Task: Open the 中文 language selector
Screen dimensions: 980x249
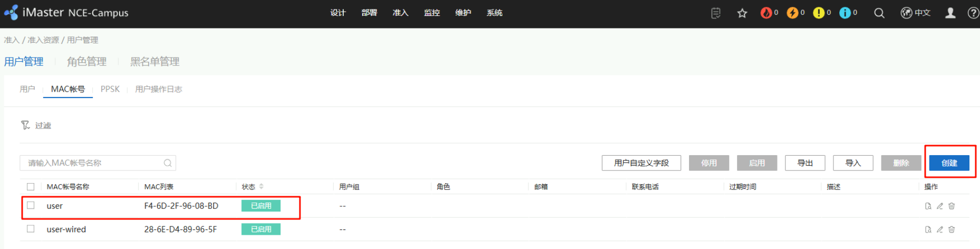Action: (x=916, y=13)
